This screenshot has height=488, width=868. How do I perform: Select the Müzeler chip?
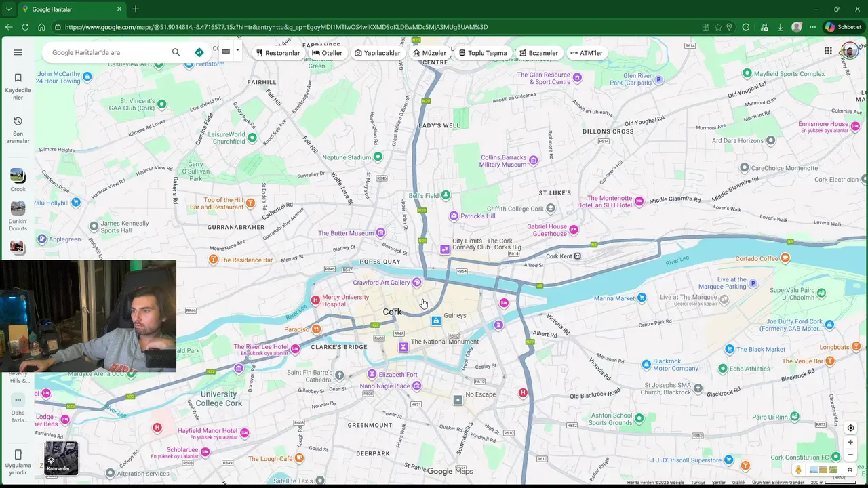click(x=430, y=53)
